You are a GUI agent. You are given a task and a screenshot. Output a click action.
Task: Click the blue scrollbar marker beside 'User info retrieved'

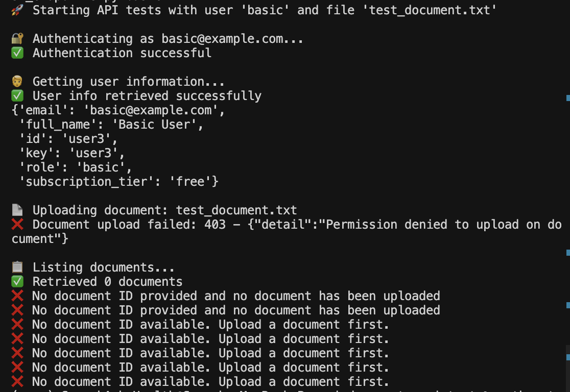click(x=568, y=97)
